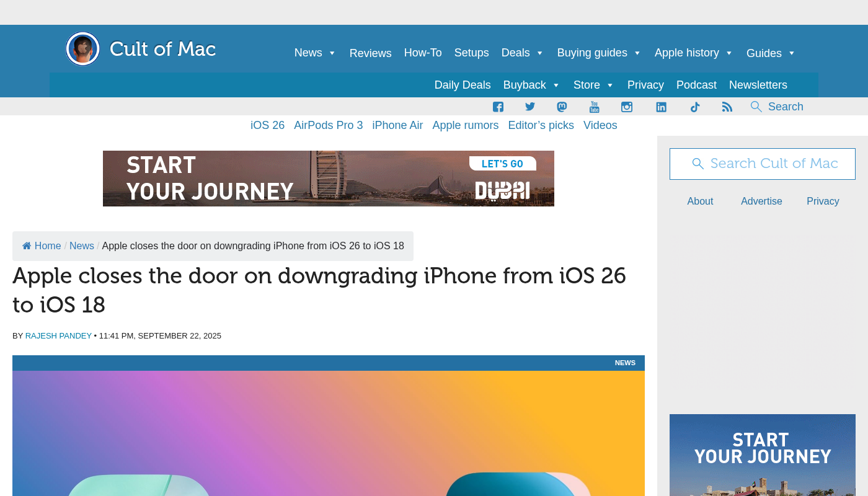The image size is (868, 496).
Task: Go to the Podcast page
Action: (696, 85)
